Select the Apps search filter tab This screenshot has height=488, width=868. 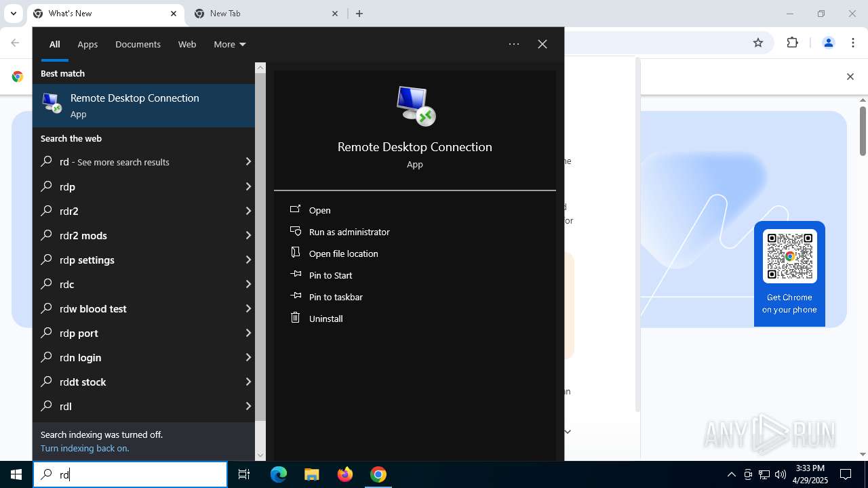pyautogui.click(x=87, y=44)
